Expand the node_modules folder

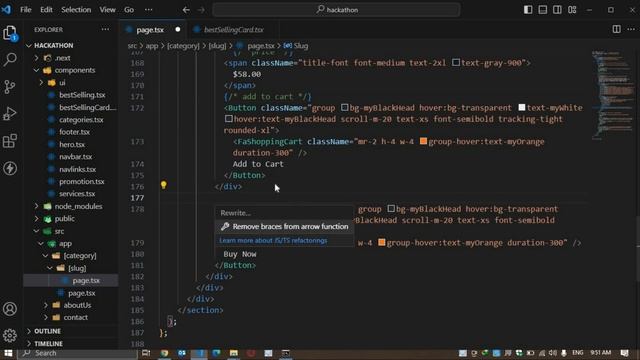(36, 206)
